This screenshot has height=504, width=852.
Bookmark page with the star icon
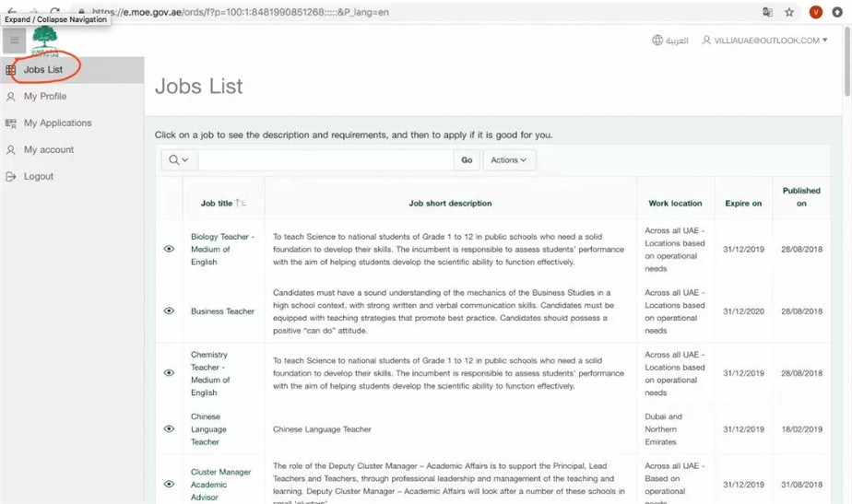(789, 12)
